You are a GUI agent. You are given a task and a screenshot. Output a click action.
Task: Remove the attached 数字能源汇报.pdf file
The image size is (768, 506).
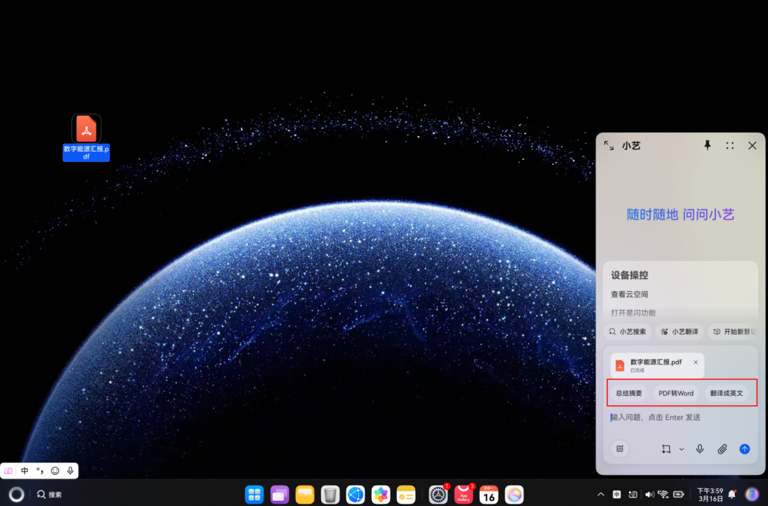[696, 362]
